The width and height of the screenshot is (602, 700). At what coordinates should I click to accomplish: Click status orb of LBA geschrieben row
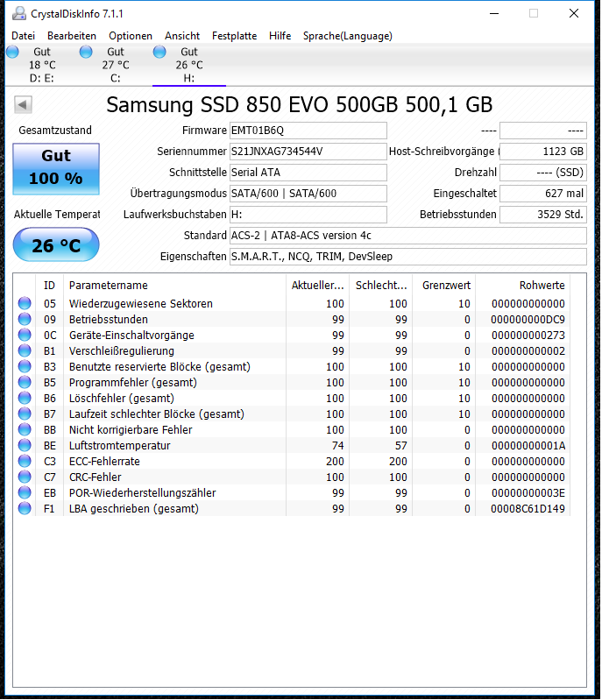click(x=25, y=508)
